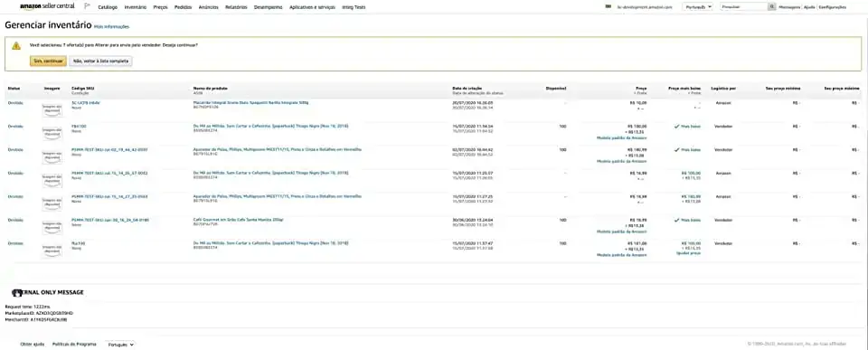The width and height of the screenshot is (868, 350).
Task: Click the marketplace flag icon near account name
Action: click(609, 7)
